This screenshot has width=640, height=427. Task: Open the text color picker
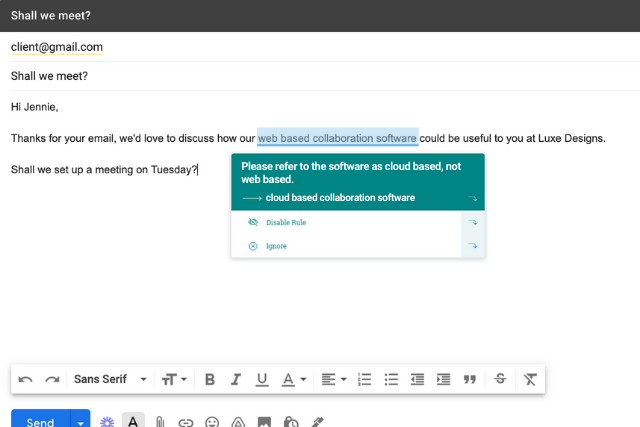tap(293, 380)
